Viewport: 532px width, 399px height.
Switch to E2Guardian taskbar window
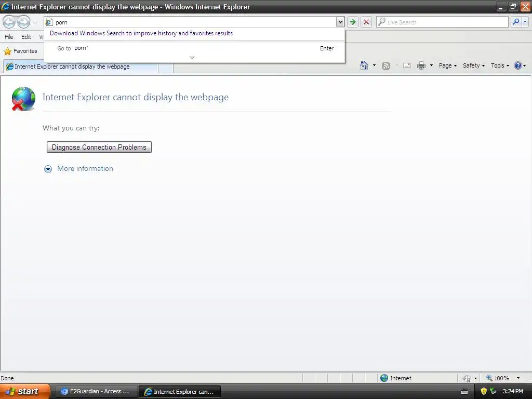pos(96,392)
